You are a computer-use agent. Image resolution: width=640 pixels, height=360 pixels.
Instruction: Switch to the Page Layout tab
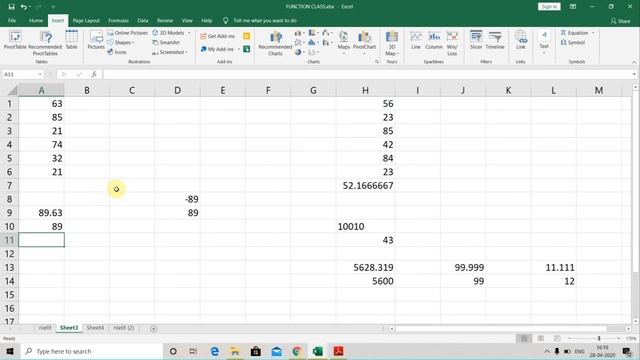tap(86, 20)
